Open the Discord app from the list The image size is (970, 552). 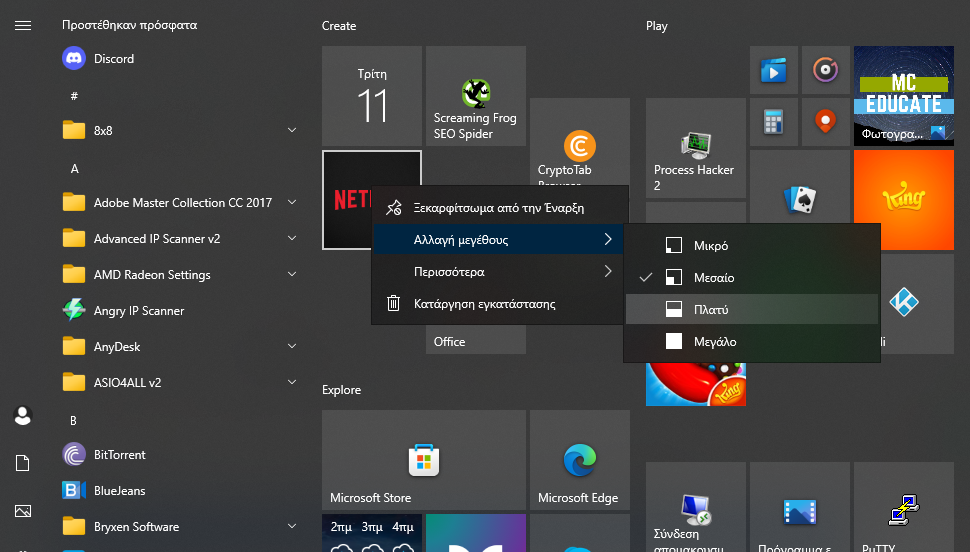113,59
